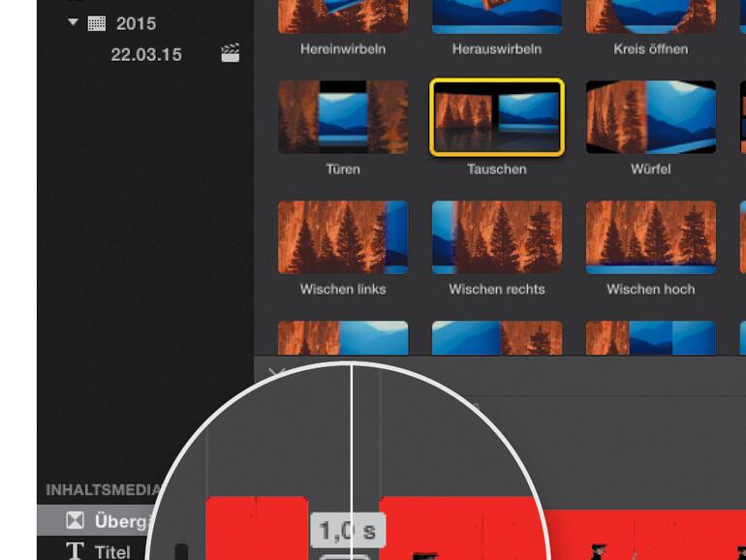The width and height of the screenshot is (746, 560).
Task: Click the calendar icon beside 2015
Action: click(97, 23)
